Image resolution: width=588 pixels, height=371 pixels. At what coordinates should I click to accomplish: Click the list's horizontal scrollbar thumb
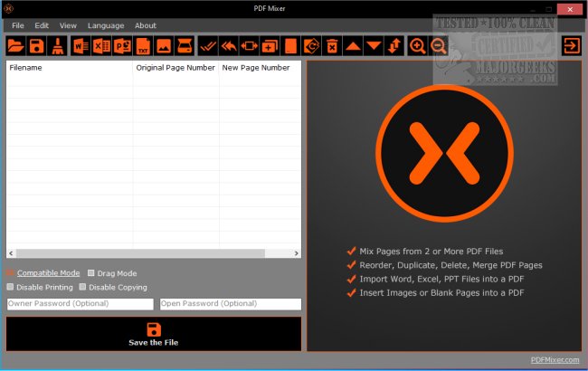(x=140, y=253)
